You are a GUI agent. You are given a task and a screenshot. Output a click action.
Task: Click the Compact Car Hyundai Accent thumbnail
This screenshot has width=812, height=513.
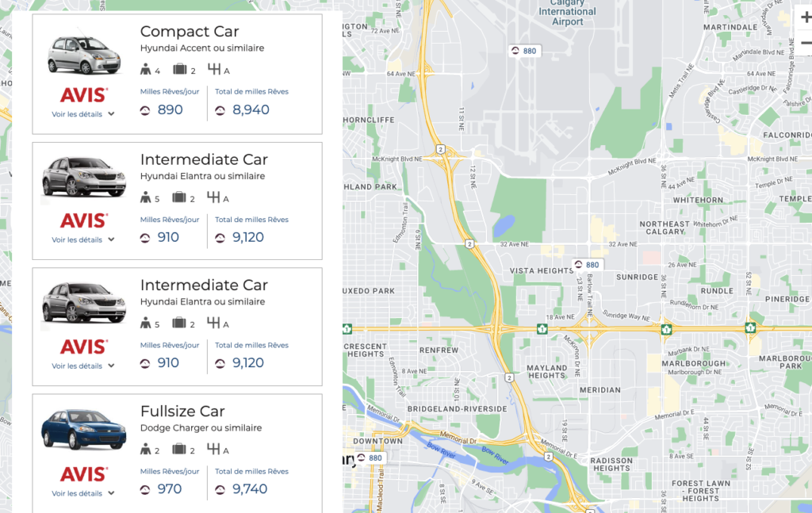point(82,50)
